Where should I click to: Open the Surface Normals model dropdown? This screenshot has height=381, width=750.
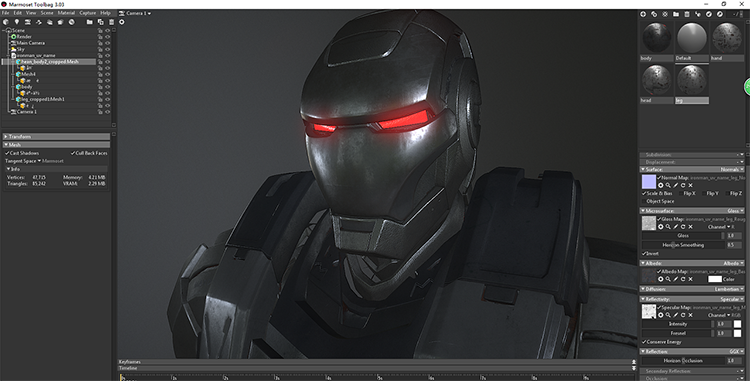point(731,170)
